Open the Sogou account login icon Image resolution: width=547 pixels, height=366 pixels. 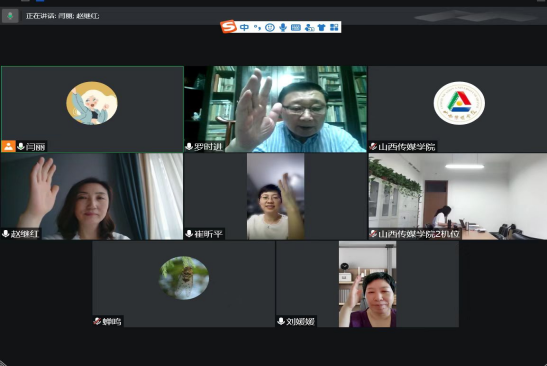tap(309, 28)
